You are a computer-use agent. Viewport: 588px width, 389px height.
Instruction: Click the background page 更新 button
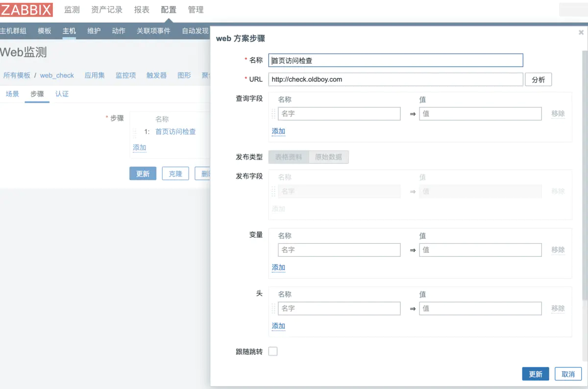143,174
